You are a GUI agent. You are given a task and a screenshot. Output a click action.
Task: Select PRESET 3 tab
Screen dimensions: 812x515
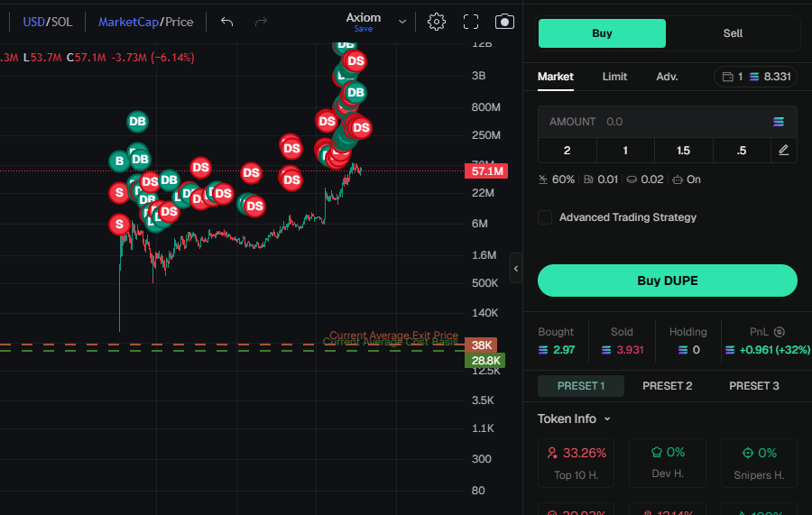click(x=754, y=386)
